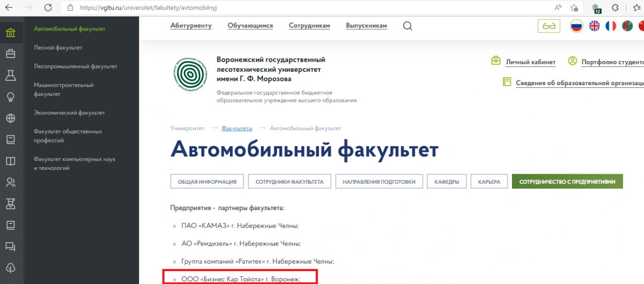Image resolution: width=644 pixels, height=284 pixels.
Task: Click the browser back arrow
Action: coord(9,8)
